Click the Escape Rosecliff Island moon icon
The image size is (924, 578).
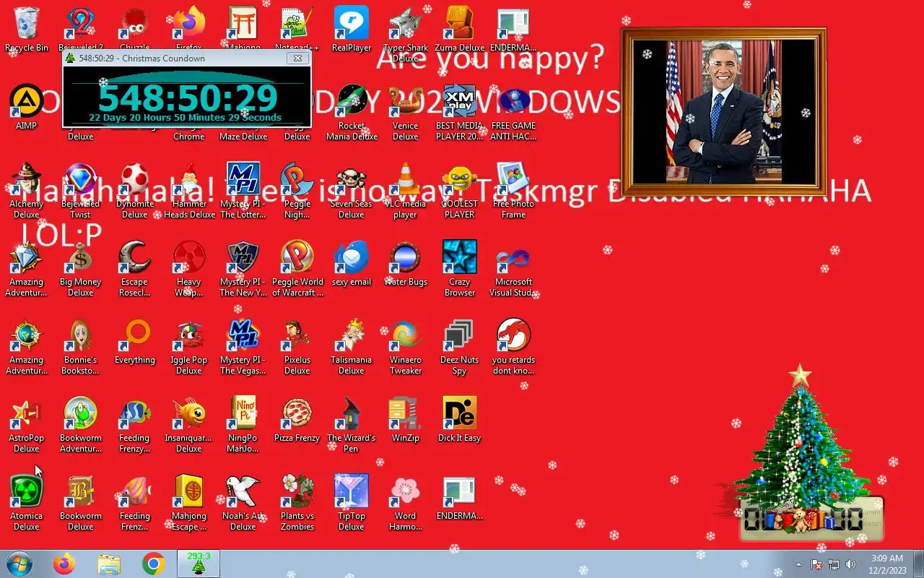(x=134, y=268)
